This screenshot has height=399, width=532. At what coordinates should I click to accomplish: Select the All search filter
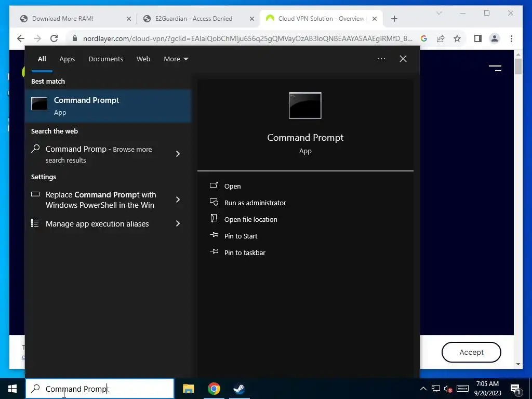[x=42, y=59]
